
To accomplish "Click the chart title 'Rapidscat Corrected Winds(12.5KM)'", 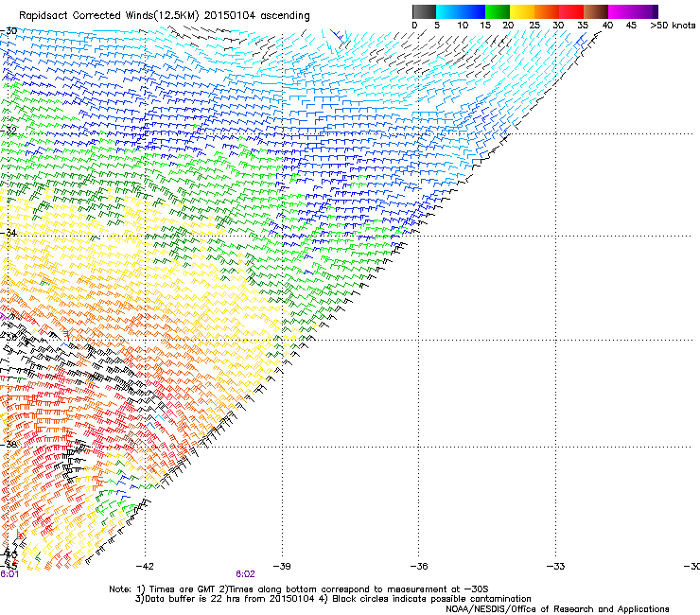I will coord(109,16).
